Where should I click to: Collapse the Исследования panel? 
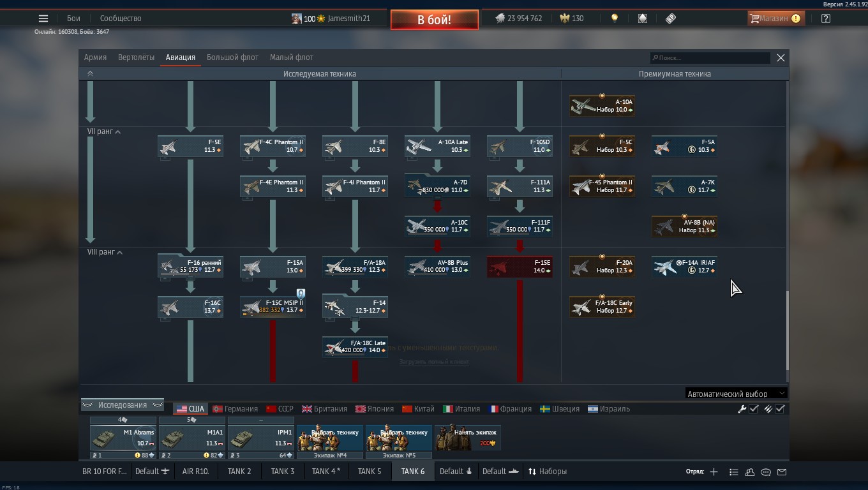pos(122,405)
